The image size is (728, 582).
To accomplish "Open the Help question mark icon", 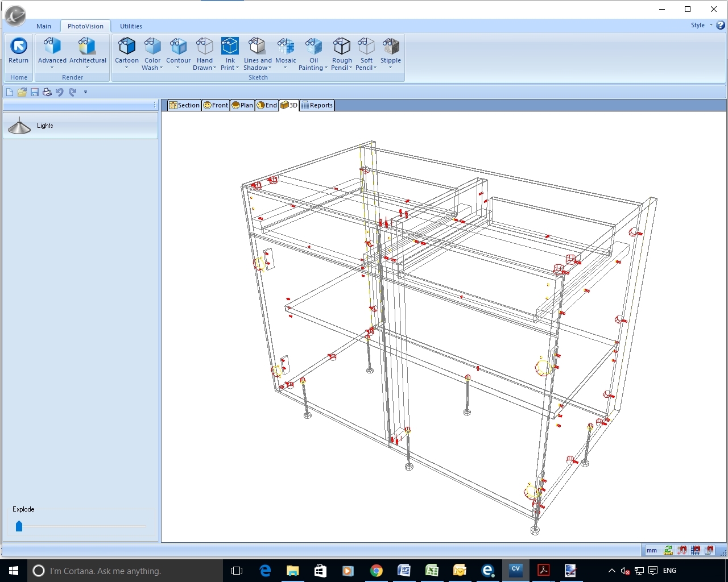I will [x=721, y=25].
